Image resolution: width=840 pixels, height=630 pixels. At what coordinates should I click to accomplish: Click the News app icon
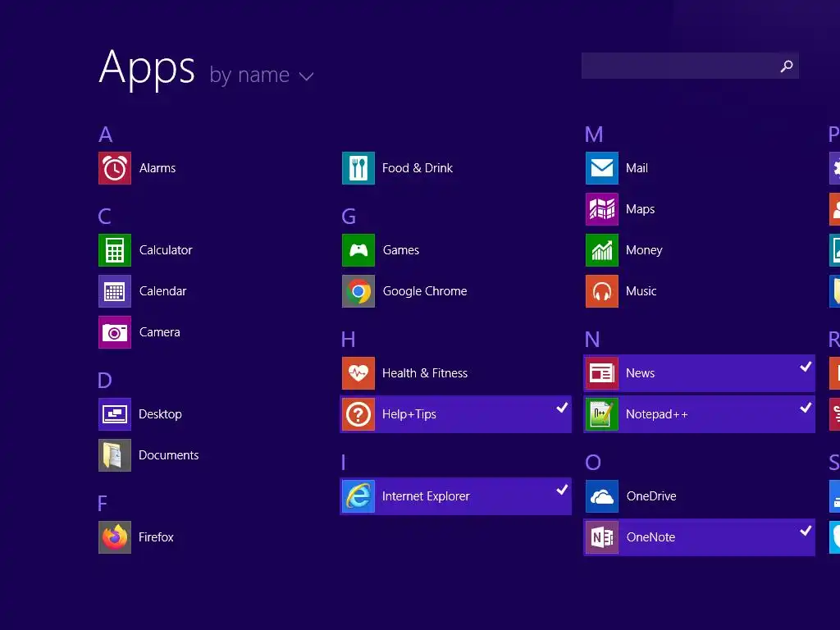point(602,373)
